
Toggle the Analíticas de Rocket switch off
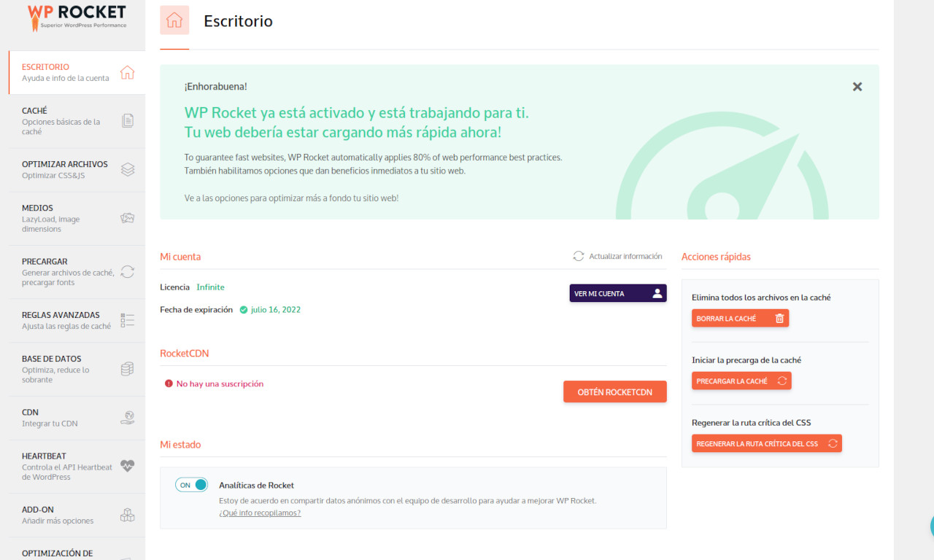click(x=192, y=485)
